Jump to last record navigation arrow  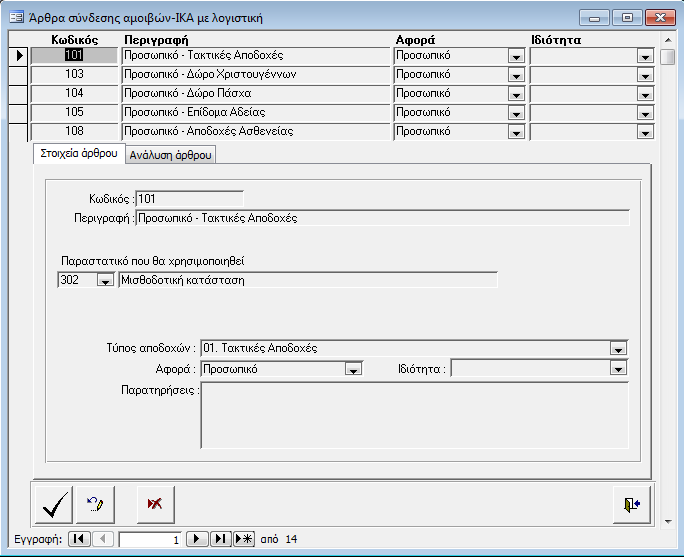coord(221,539)
